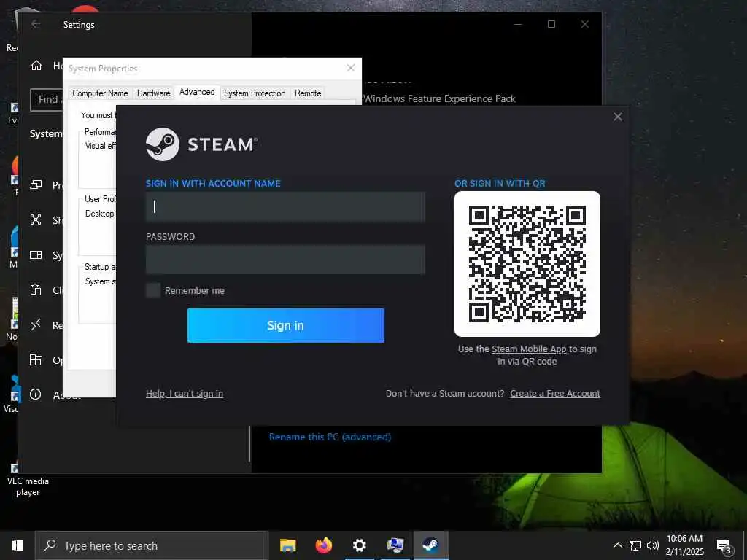
Task: Click the clipboard icon in Settings sidebar
Action: tap(36, 289)
